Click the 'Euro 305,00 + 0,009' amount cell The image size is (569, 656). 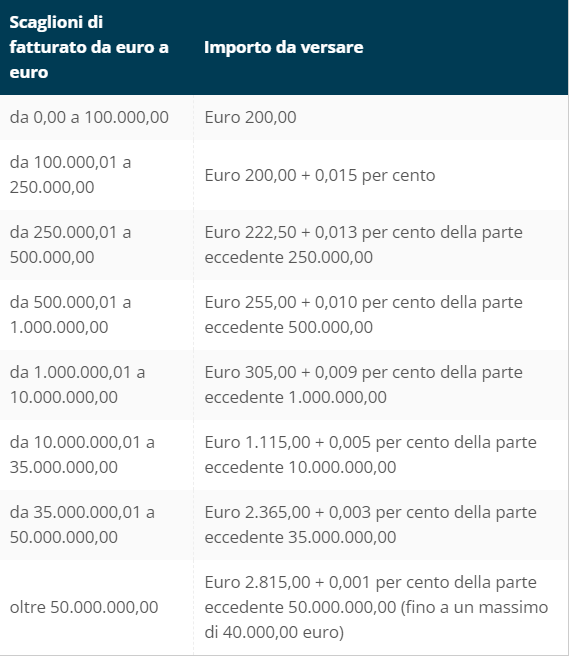click(381, 385)
